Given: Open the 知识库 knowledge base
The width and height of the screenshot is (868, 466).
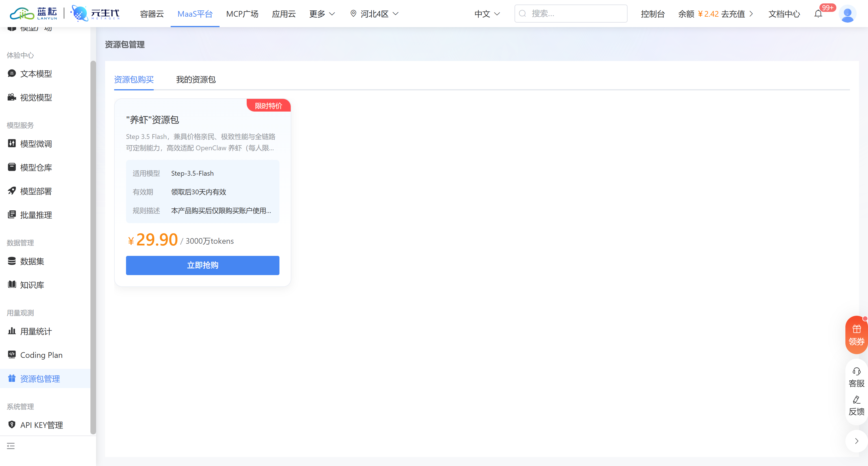Looking at the screenshot, I should [32, 284].
